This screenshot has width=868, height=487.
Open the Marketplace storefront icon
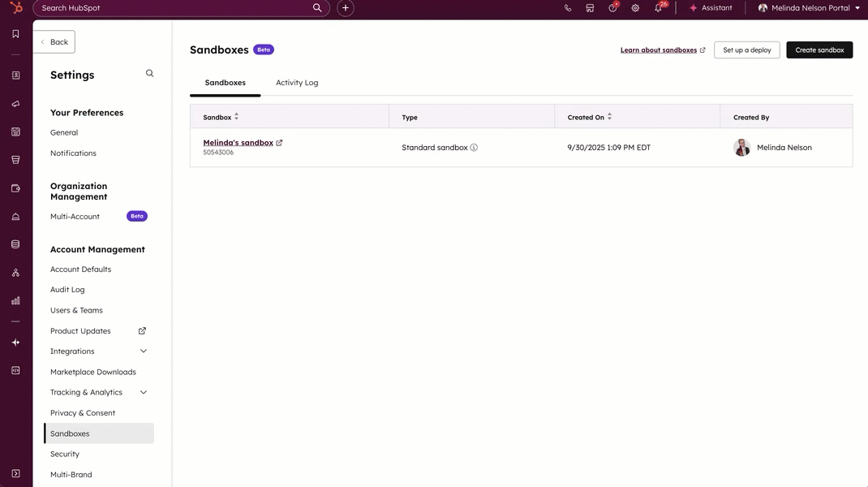[x=590, y=8]
